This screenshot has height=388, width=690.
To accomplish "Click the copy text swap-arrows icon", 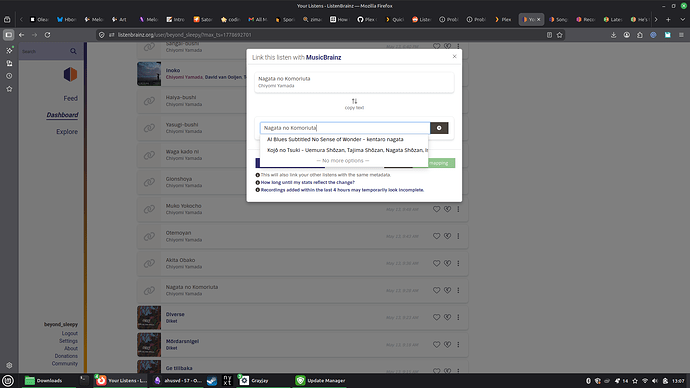I will point(354,101).
